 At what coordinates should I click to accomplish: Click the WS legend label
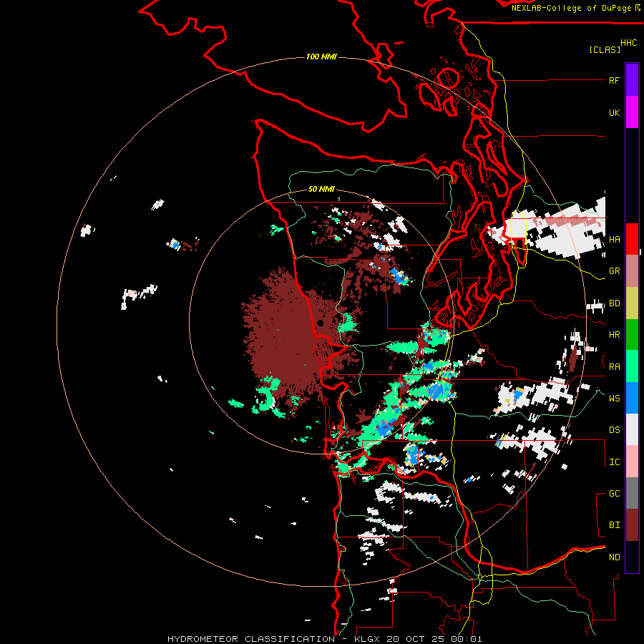click(614, 399)
